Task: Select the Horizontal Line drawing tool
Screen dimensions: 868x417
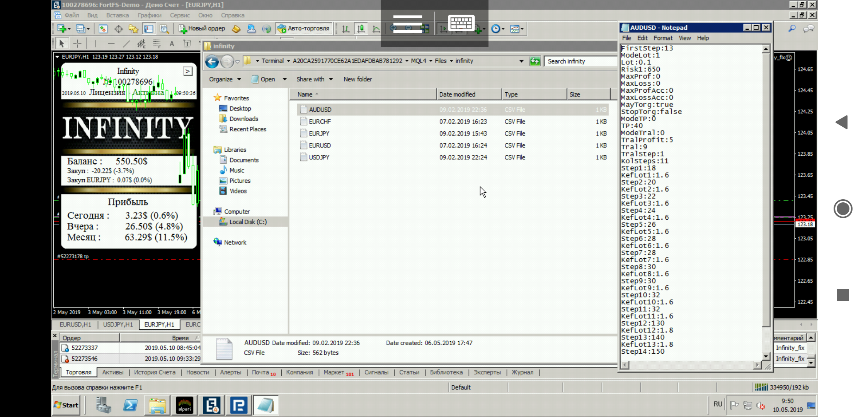Action: [111, 43]
